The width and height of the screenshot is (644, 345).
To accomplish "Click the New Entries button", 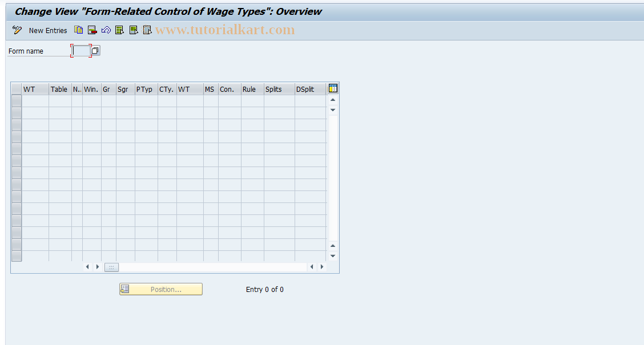I will (x=47, y=30).
